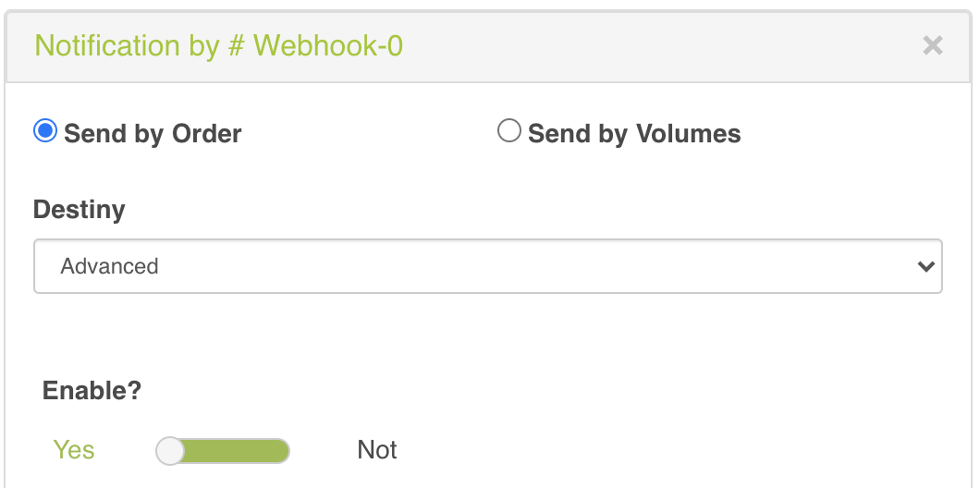
Task: Choose the Send by Volumes radio button
Action: point(509,131)
